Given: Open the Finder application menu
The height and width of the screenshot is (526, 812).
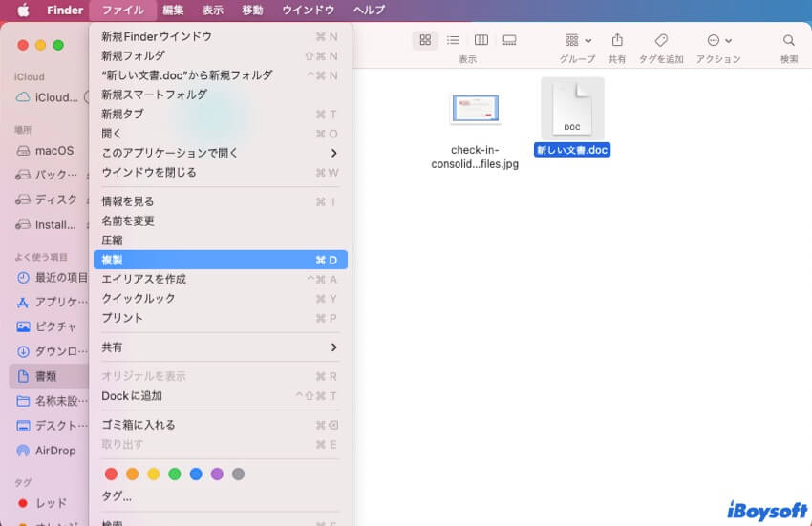Looking at the screenshot, I should (x=65, y=10).
